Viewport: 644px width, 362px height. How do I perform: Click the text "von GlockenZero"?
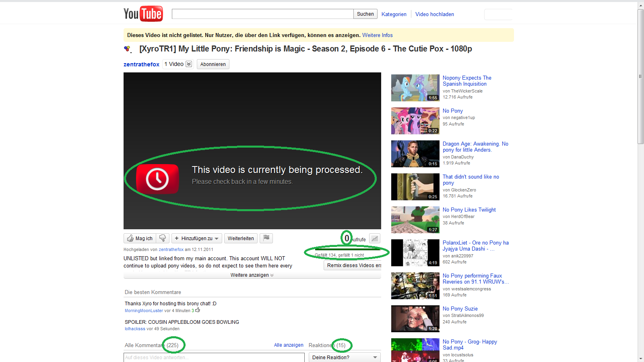[x=459, y=190]
